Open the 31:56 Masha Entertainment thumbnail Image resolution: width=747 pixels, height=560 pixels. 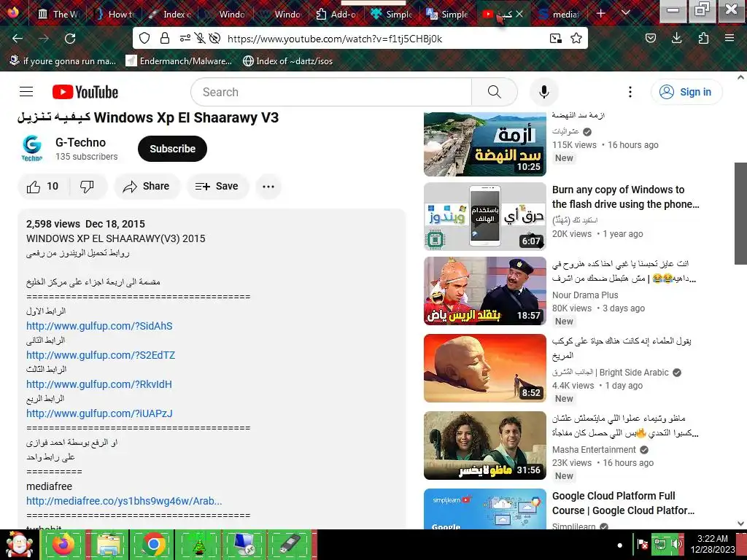click(485, 446)
